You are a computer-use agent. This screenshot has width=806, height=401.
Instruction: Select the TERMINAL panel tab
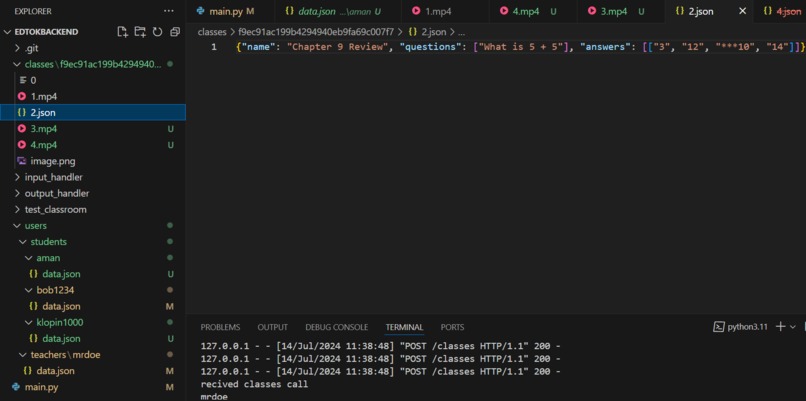[x=405, y=327]
